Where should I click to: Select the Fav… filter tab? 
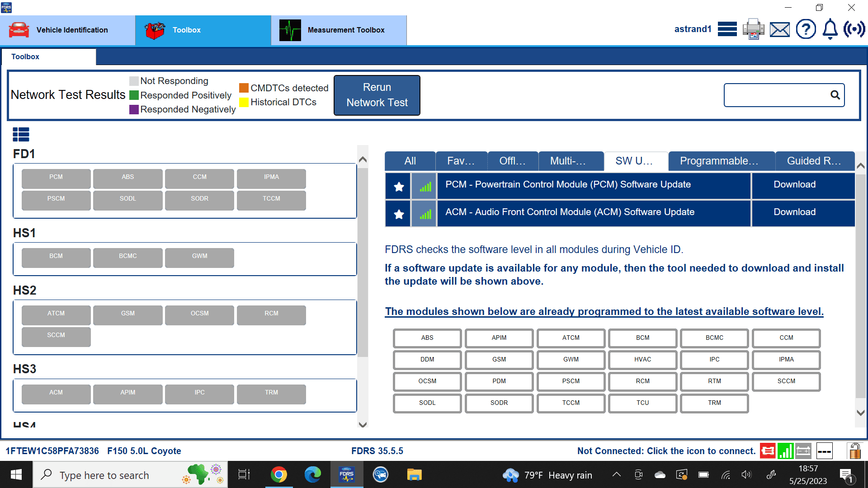pos(461,161)
